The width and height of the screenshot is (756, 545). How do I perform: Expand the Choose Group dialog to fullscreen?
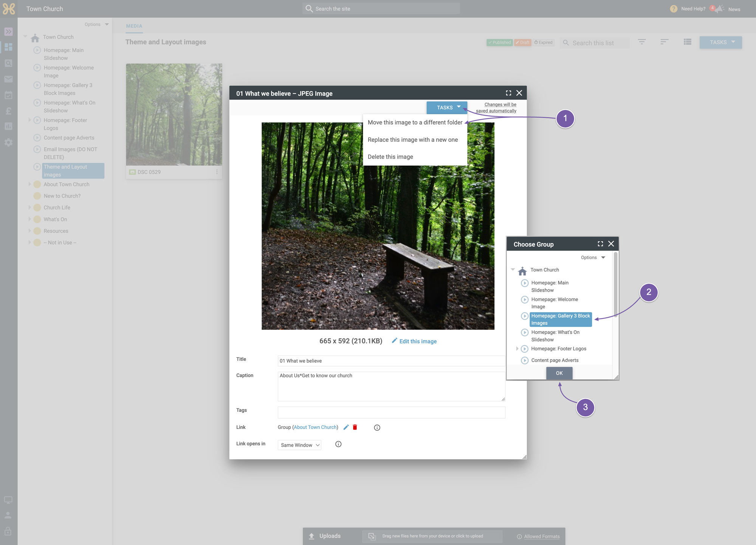[600, 244]
